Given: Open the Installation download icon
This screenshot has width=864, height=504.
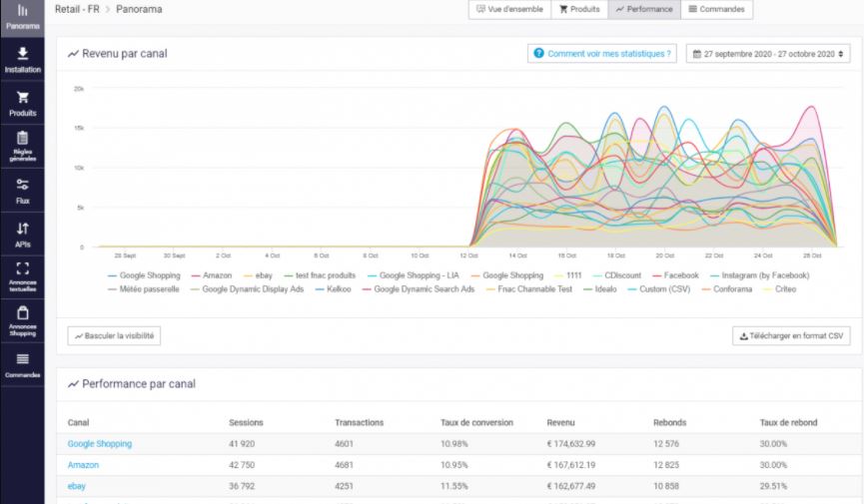Looking at the screenshot, I should coord(23,54).
